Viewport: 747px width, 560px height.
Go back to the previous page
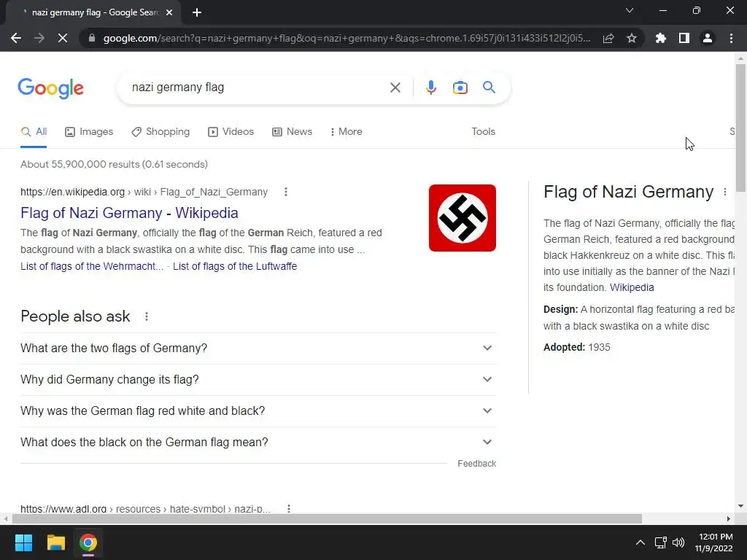pos(16,38)
